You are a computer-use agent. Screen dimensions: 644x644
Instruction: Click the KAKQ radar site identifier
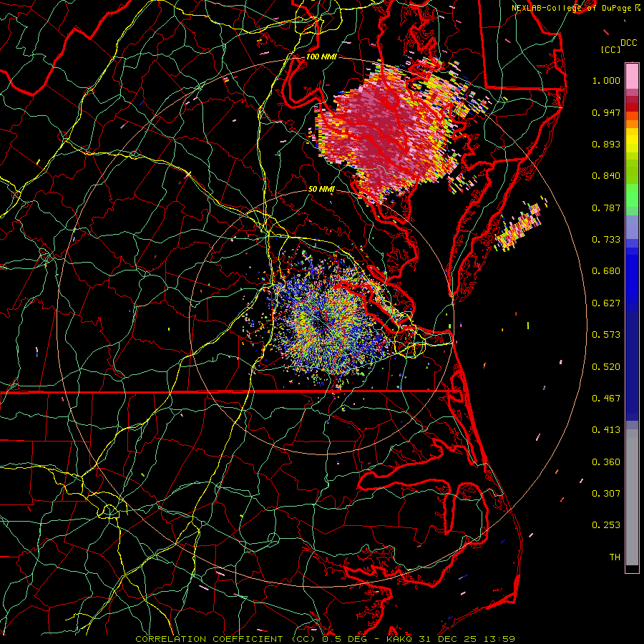[x=401, y=639]
